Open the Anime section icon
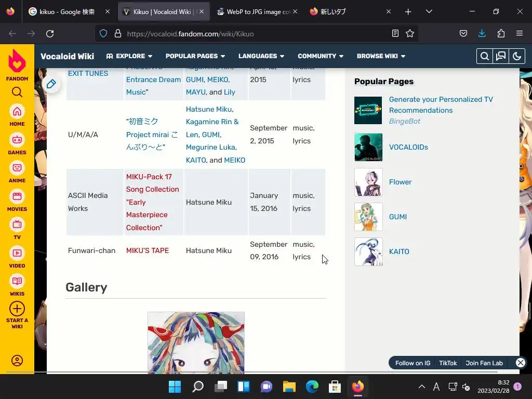The height and width of the screenshot is (399, 532). (x=17, y=168)
